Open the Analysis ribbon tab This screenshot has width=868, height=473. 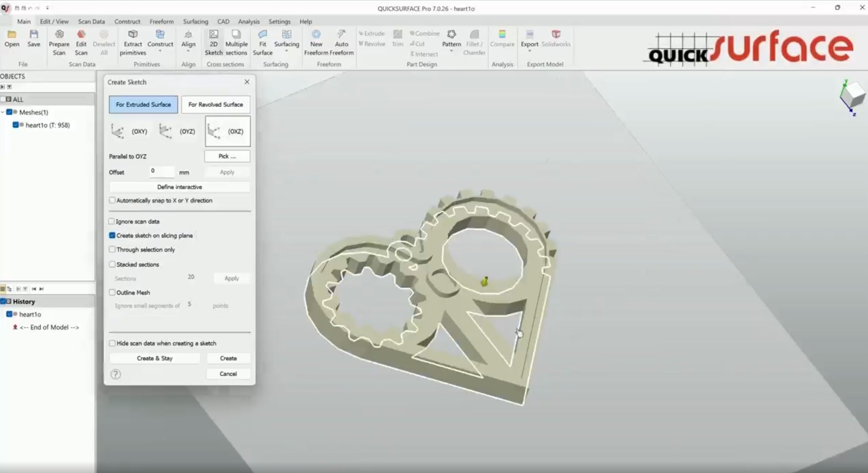point(249,22)
